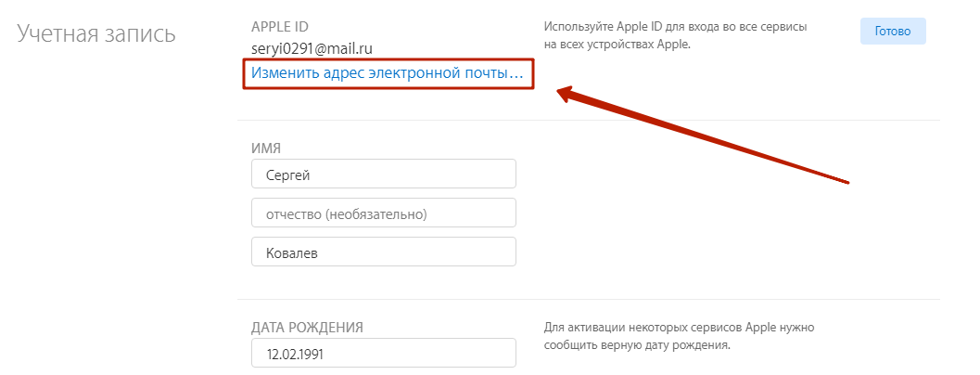980x375 pixels.
Task: Click the divider line above ДАТА РОЖДЕНИЯ
Action: (588, 299)
